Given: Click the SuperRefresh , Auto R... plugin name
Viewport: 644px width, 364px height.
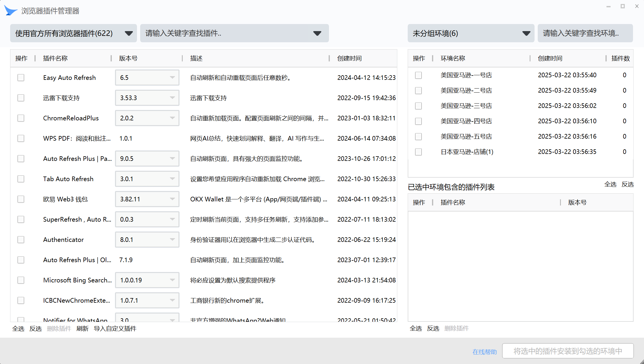Looking at the screenshot, I should [77, 220].
